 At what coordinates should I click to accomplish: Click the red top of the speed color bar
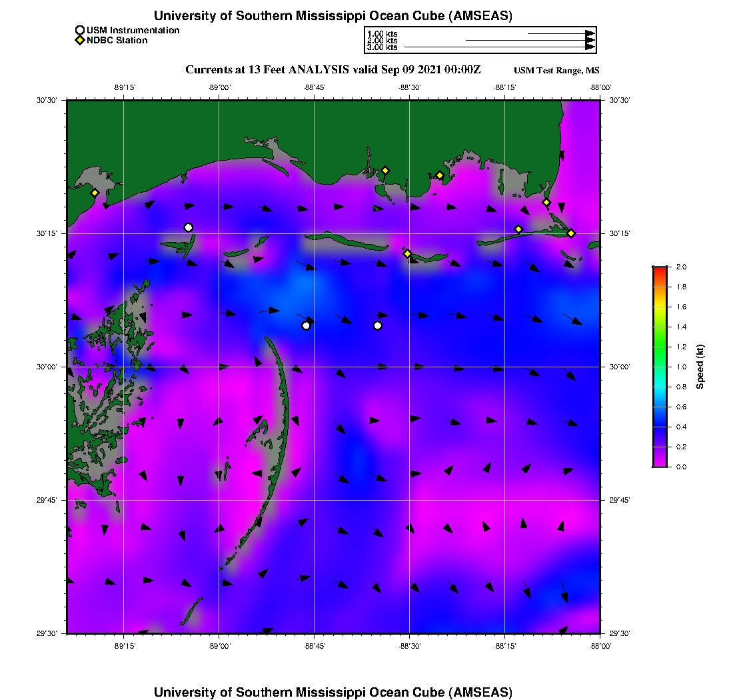coord(660,269)
